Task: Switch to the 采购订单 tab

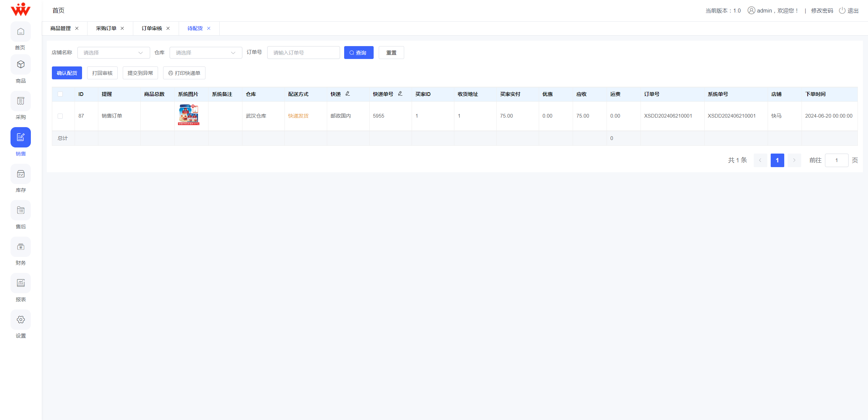Action: click(x=106, y=28)
